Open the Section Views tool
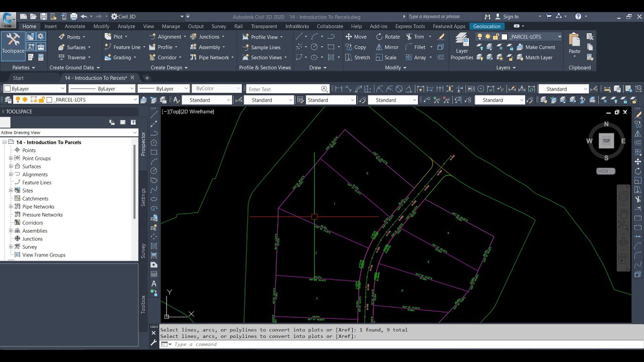This screenshot has height=362, width=644. click(264, 57)
